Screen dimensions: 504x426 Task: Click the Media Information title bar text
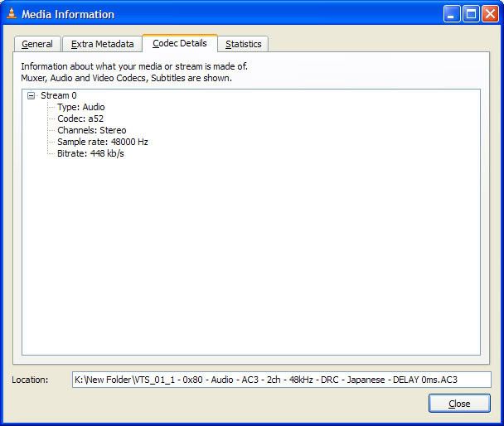68,14
